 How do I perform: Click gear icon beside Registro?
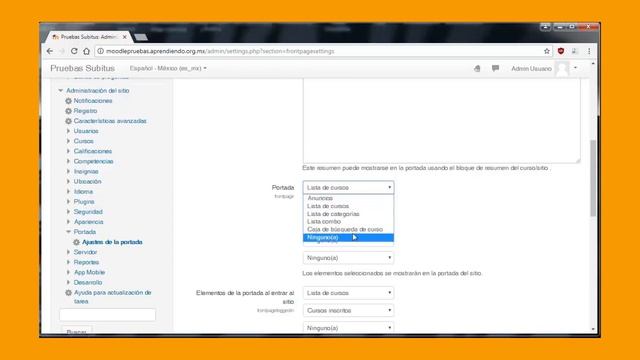pyautogui.click(x=69, y=111)
